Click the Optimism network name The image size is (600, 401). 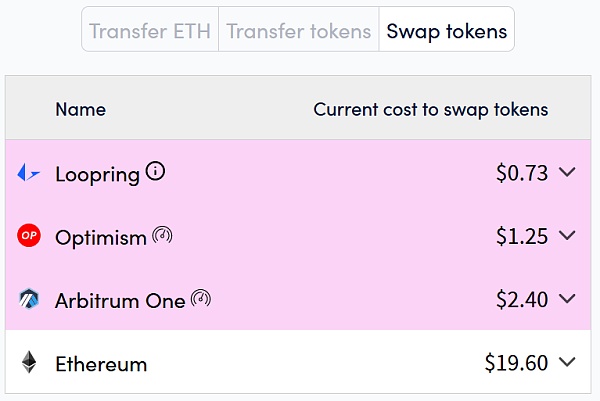click(x=101, y=237)
